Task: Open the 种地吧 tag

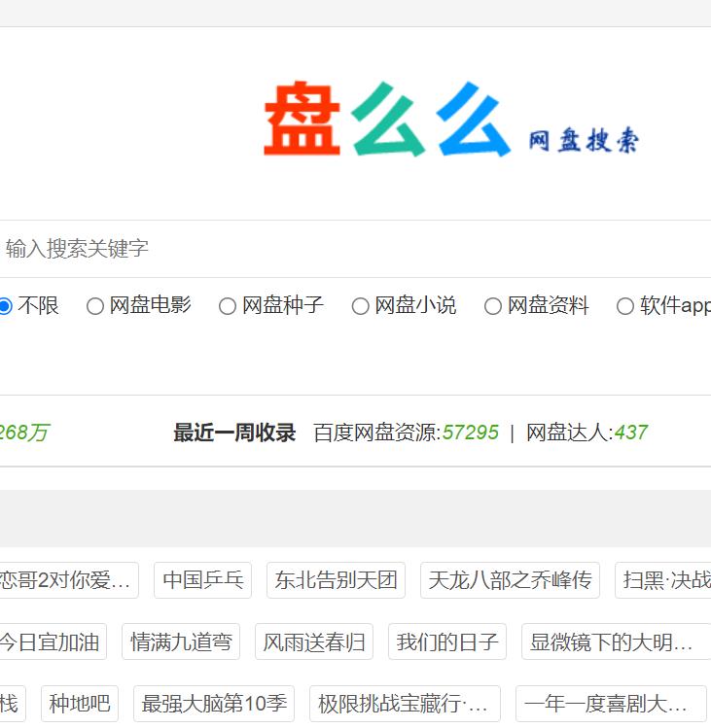Action: 80,704
